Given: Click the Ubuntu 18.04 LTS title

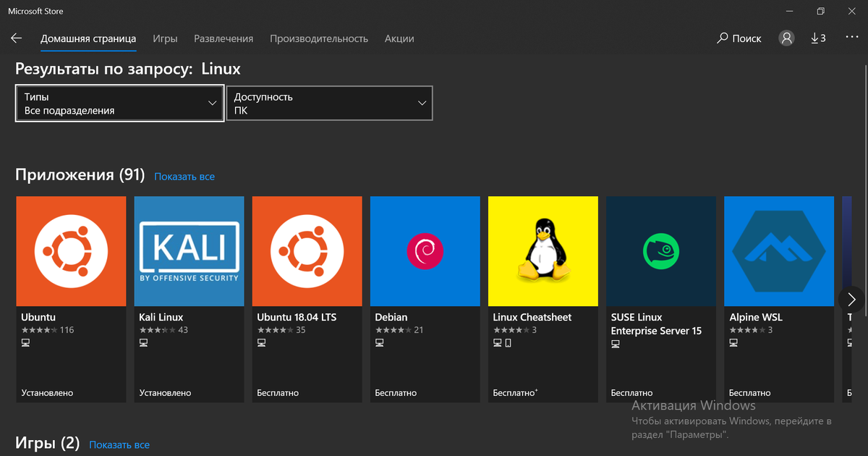Looking at the screenshot, I should click(x=297, y=317).
